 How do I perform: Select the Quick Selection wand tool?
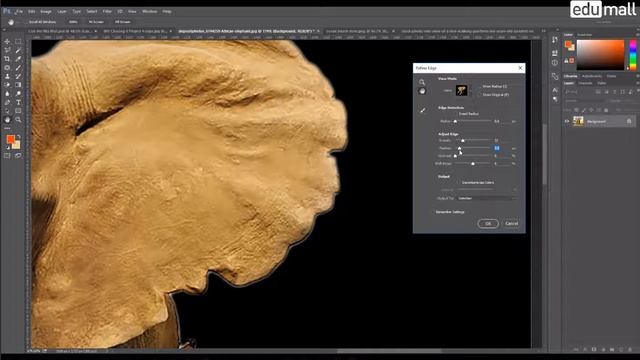coord(18,50)
